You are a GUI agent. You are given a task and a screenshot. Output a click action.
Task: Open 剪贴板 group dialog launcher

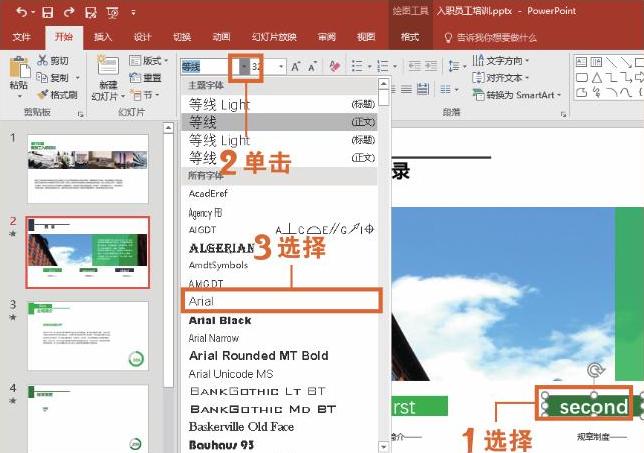coord(80,114)
